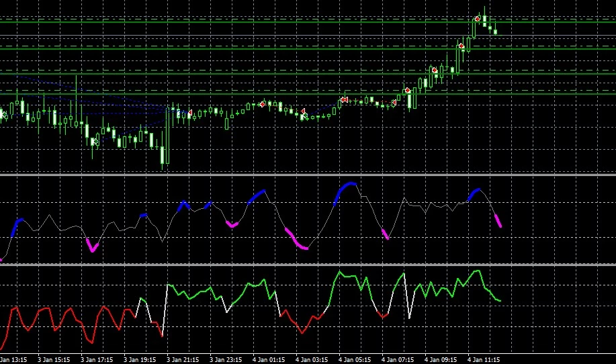
Task: Click the '4 Jan 03:15' time label
Action: (x=312, y=359)
